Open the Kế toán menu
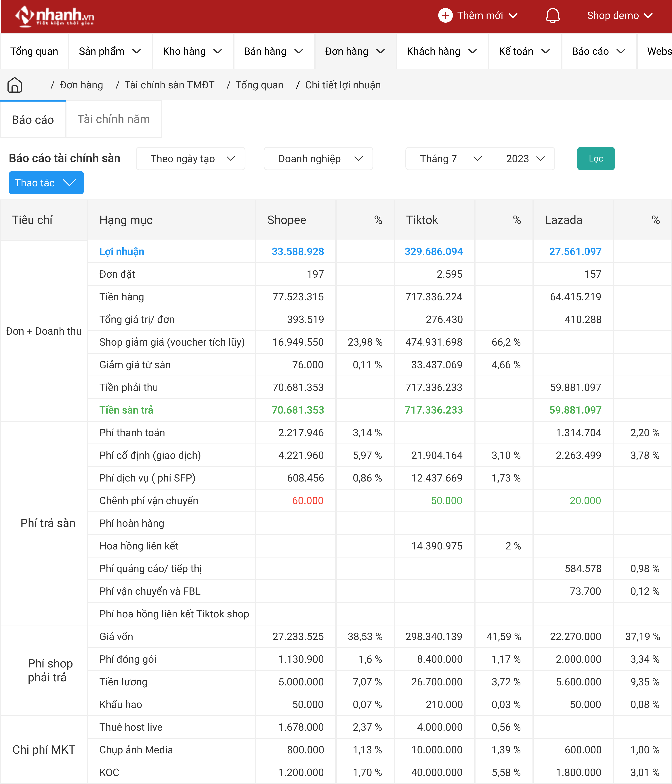This screenshot has height=784, width=672. (x=524, y=52)
